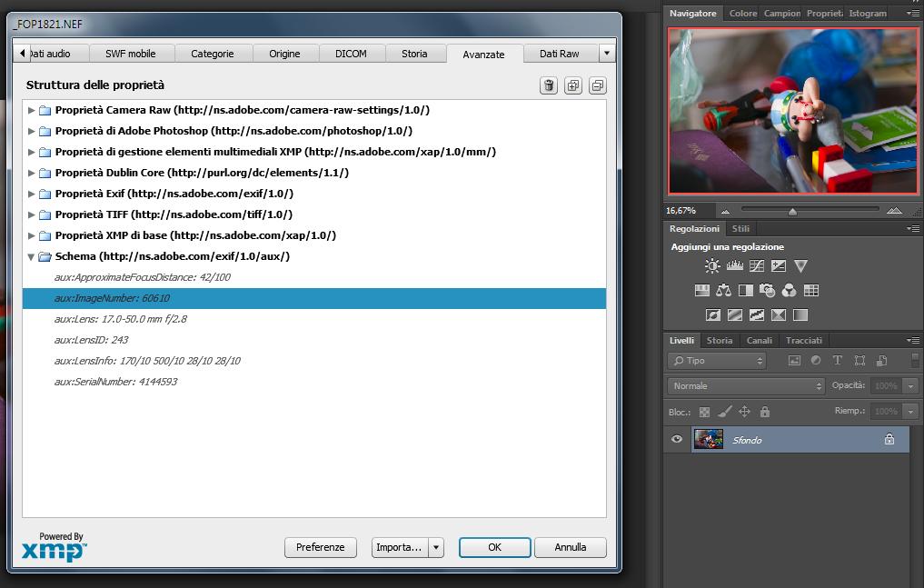The height and width of the screenshot is (588, 924).
Task: Add a Channel Mixer adjustment
Action: [x=789, y=291]
